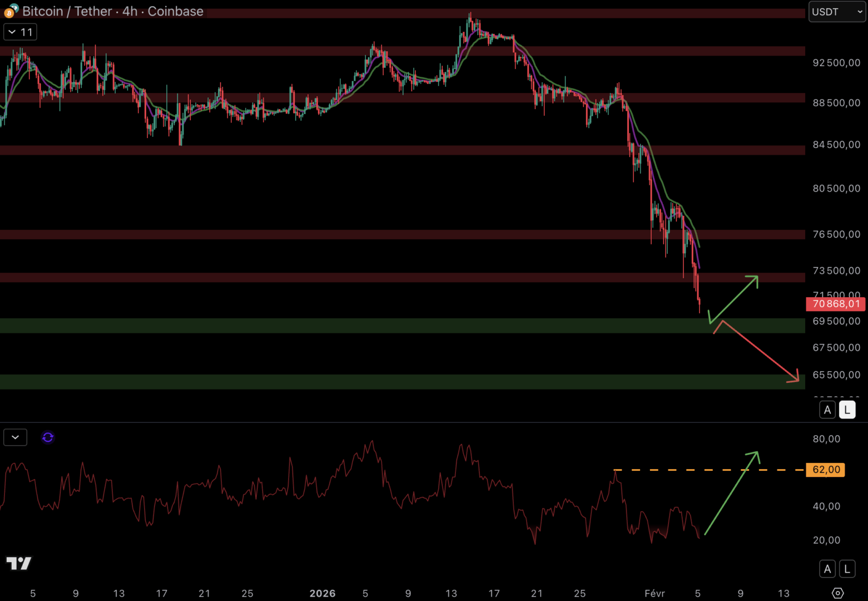Click the TradingView logo

pos(19,563)
